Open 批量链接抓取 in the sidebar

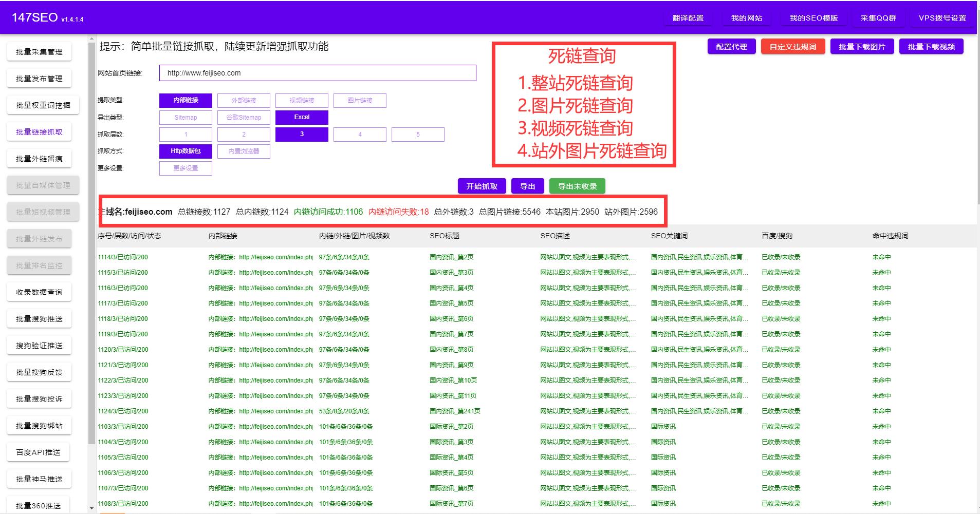click(39, 131)
